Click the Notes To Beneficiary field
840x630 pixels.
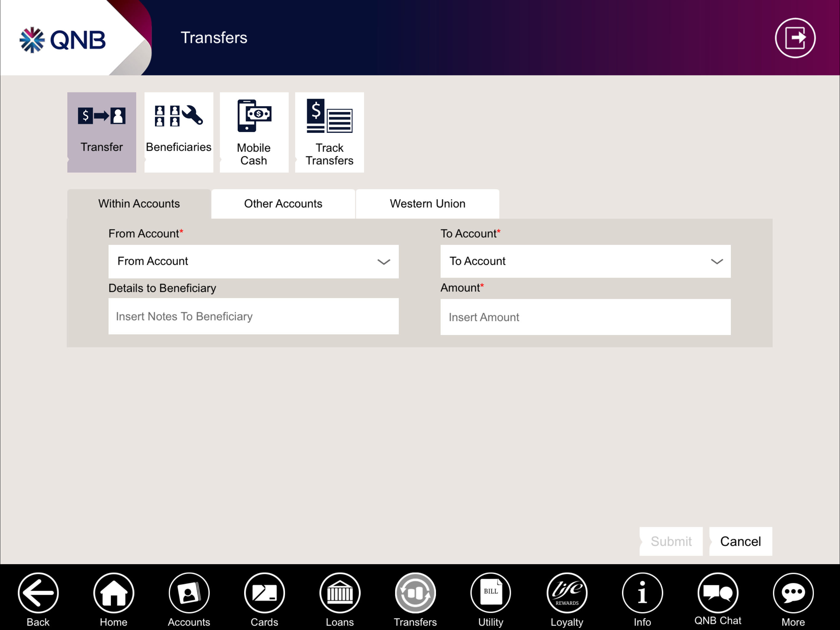(253, 316)
